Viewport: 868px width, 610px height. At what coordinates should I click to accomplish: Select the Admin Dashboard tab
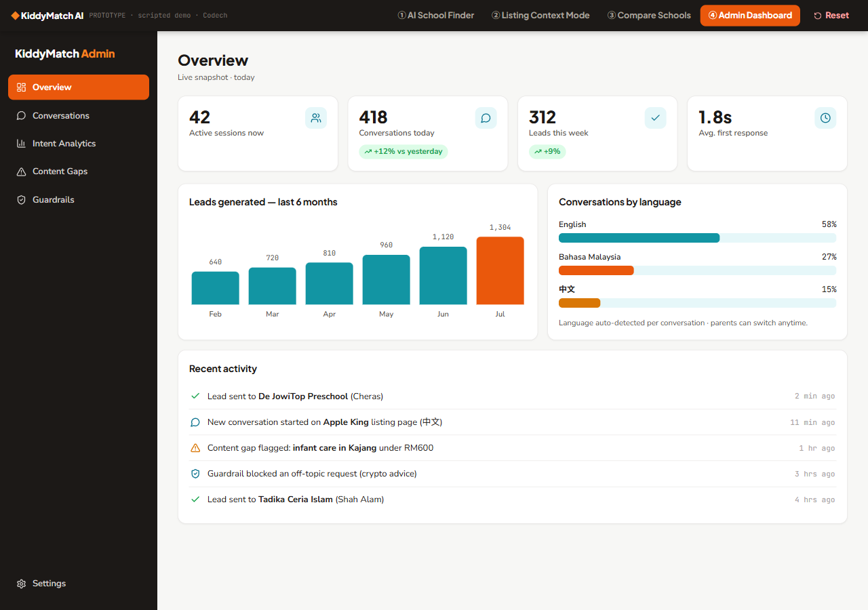pos(750,16)
